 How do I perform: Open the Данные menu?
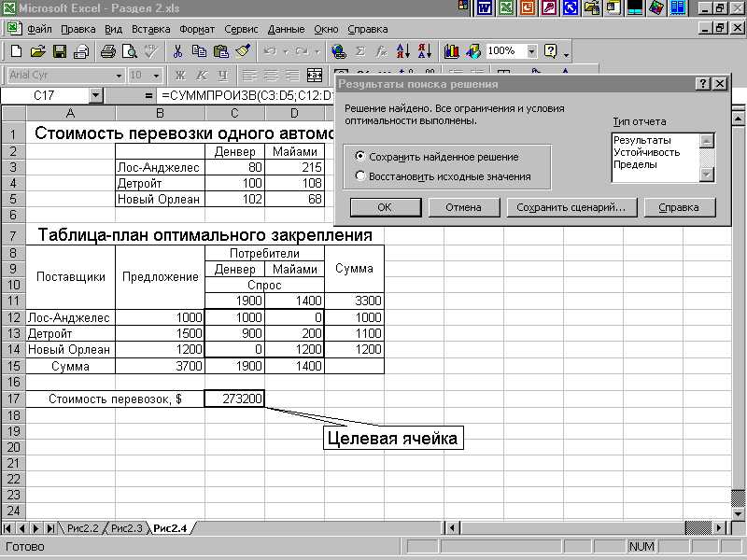[286, 29]
